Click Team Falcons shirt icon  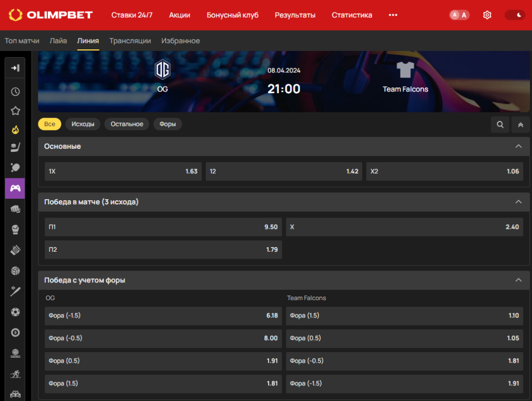point(405,70)
